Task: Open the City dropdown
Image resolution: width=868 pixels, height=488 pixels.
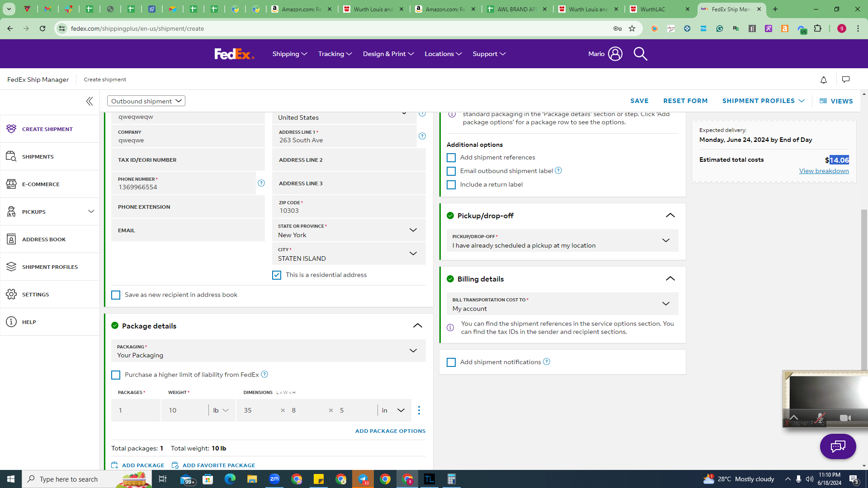Action: coord(349,254)
